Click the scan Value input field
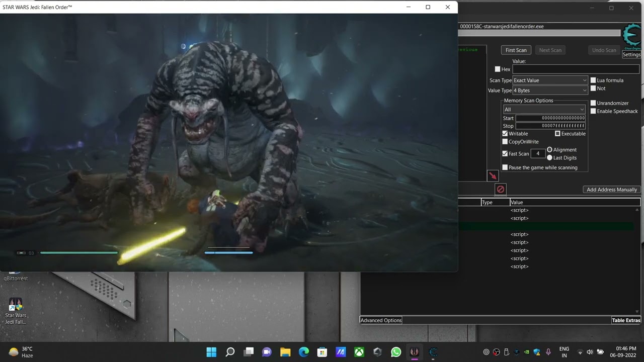 (576, 69)
